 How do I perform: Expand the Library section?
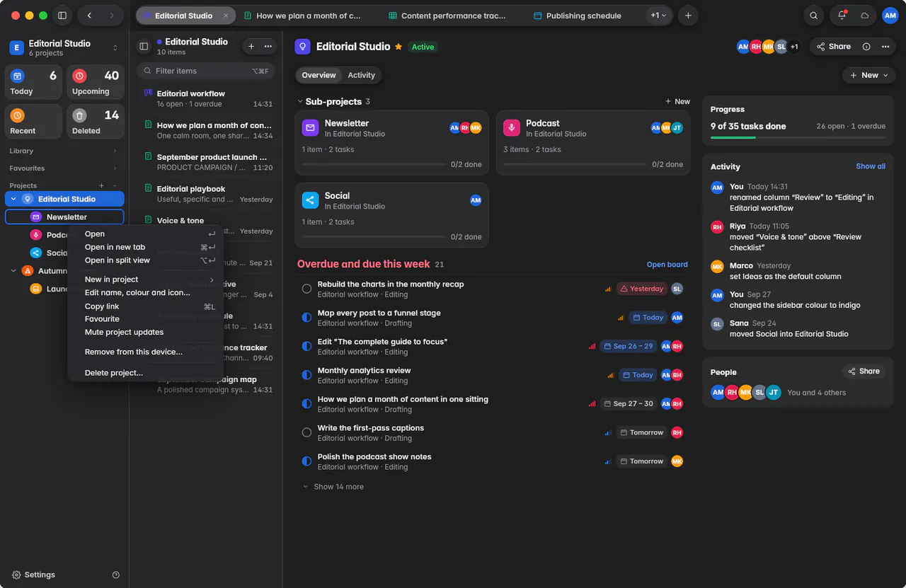tap(115, 151)
